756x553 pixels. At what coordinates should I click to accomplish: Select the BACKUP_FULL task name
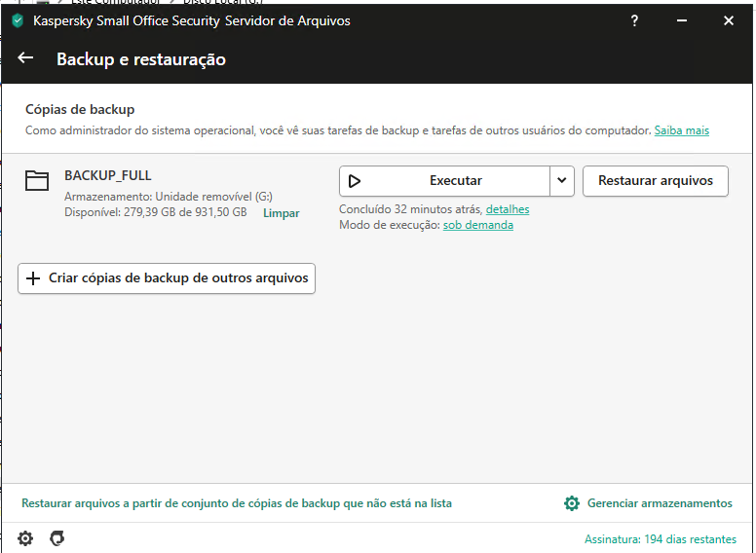108,175
